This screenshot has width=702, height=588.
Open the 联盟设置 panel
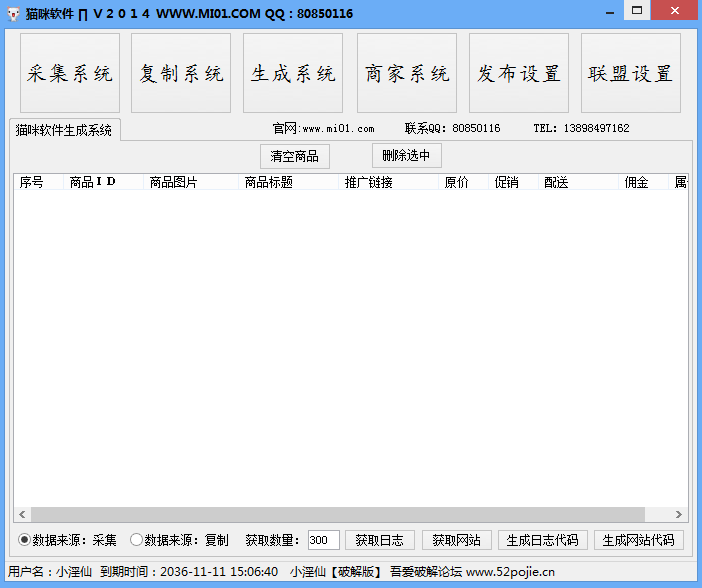click(x=630, y=74)
